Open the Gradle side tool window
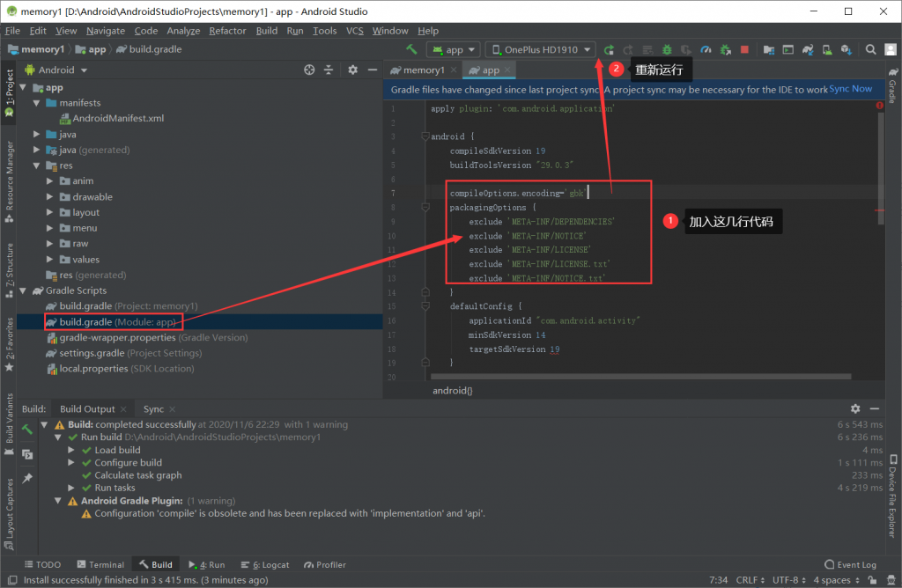This screenshot has width=902, height=588. click(892, 85)
